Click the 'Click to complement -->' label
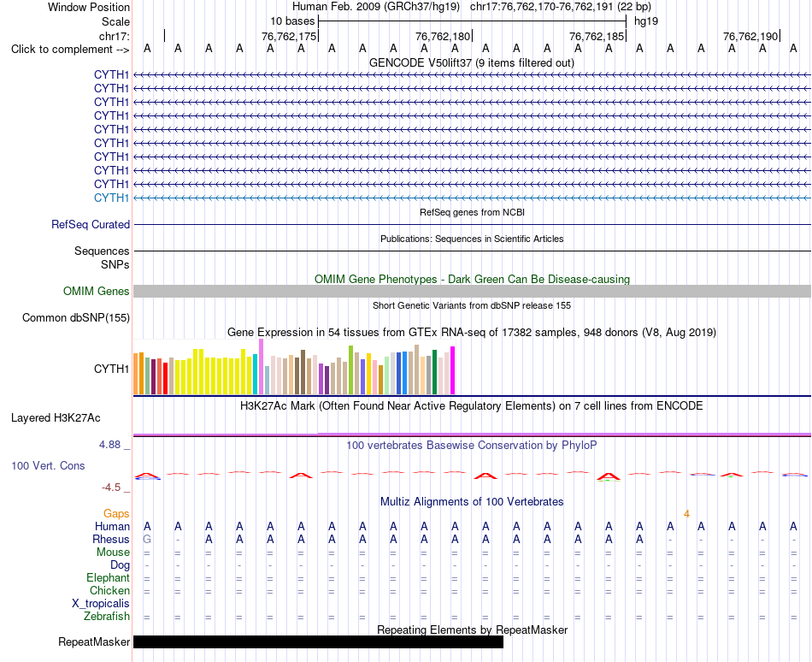This screenshot has width=812, height=662. point(70,50)
